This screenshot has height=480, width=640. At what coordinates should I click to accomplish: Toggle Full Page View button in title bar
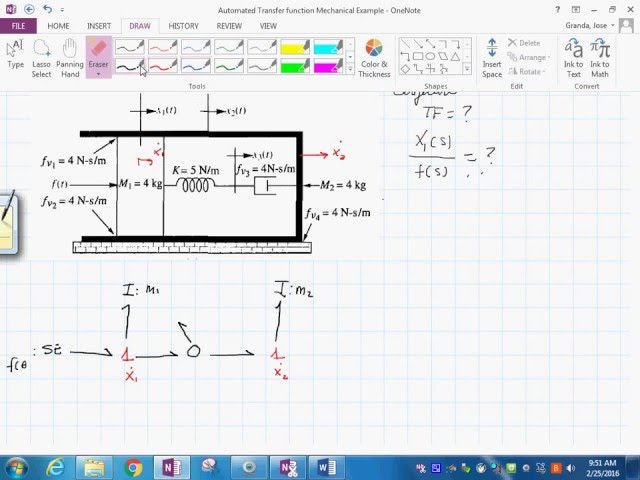[576, 9]
